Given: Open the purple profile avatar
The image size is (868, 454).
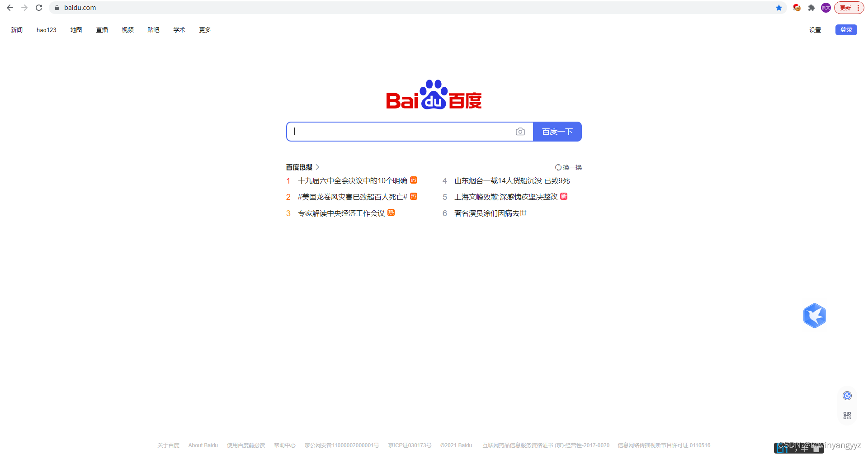Looking at the screenshot, I should pos(826,8).
